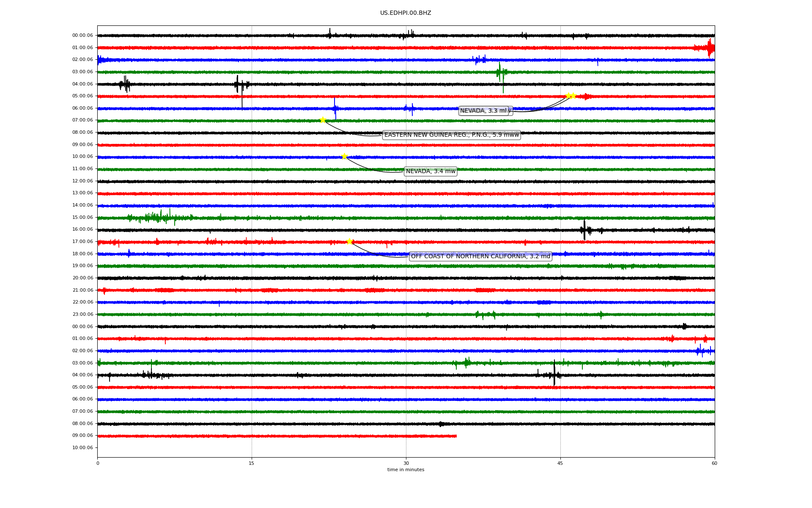Click the 30 tick label on x-axis
The width and height of the screenshot is (812, 508).
[406, 463]
